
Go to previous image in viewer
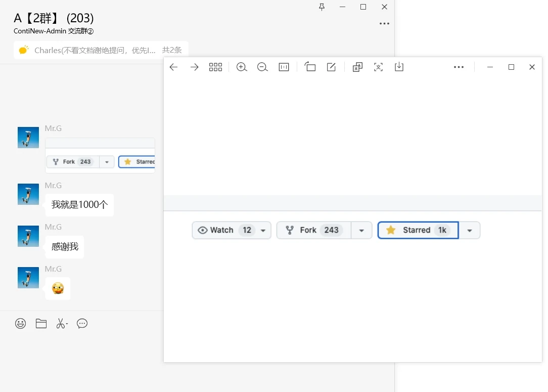pyautogui.click(x=174, y=67)
